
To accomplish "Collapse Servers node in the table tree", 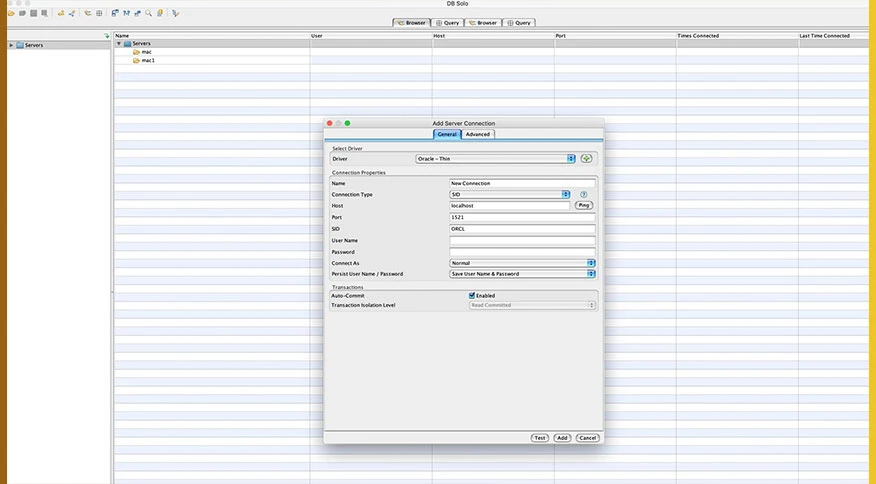I will coord(118,44).
